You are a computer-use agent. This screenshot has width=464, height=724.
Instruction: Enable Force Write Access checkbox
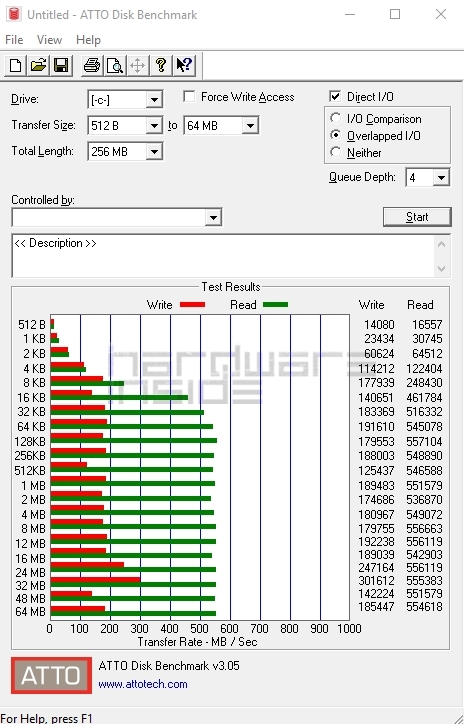188,97
